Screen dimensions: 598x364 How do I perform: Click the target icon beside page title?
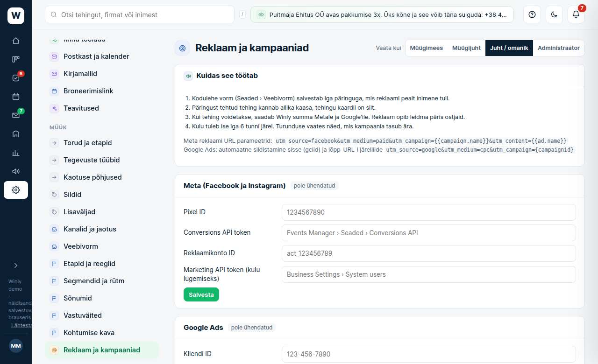tap(182, 48)
